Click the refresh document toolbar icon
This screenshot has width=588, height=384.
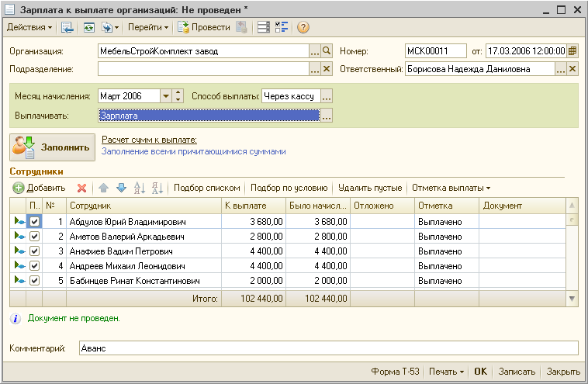89,27
